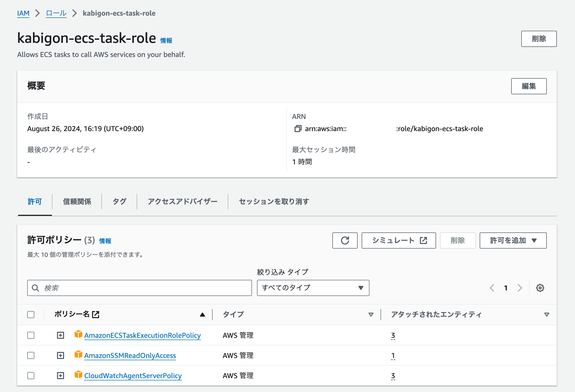Check the CloudWatchAgentServerPolicy row checkbox
575x392 pixels.
[x=31, y=375]
